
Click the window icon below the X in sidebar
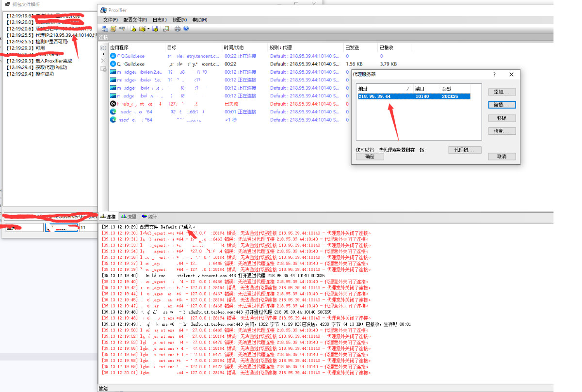click(103, 69)
